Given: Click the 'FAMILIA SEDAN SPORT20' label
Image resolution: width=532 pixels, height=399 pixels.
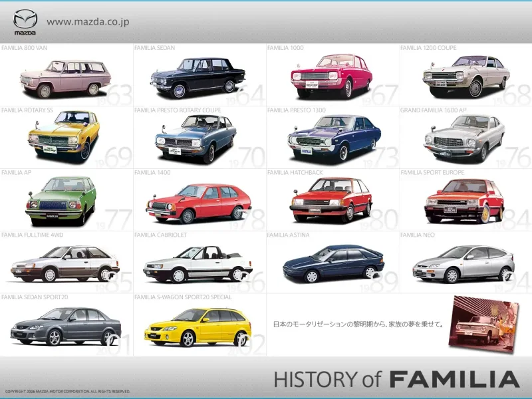Looking at the screenshot, I should [35, 297].
